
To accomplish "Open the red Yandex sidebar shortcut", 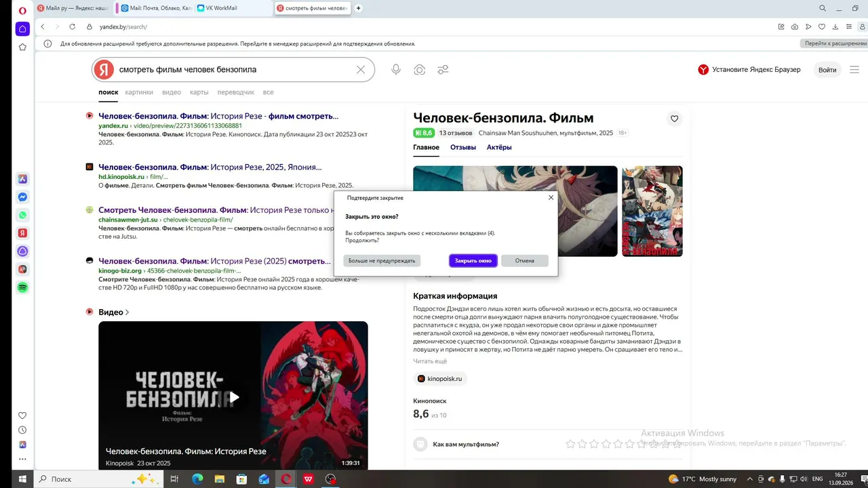I will pos(22,233).
